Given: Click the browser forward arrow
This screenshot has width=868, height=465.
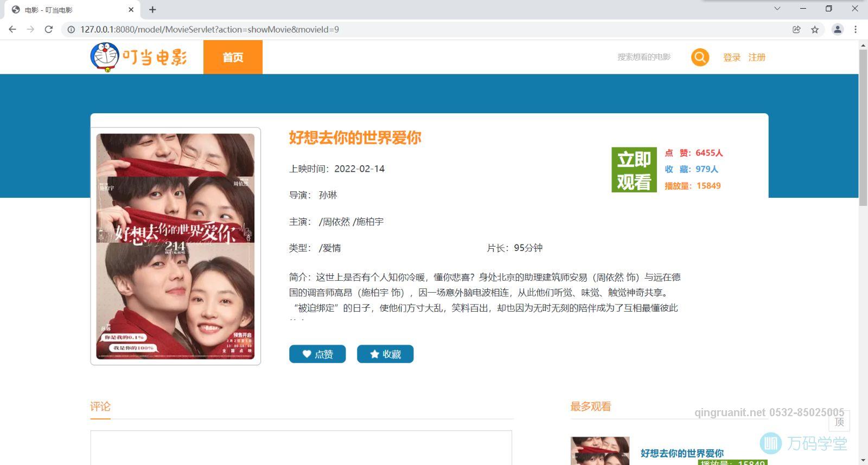Looking at the screenshot, I should [x=30, y=29].
